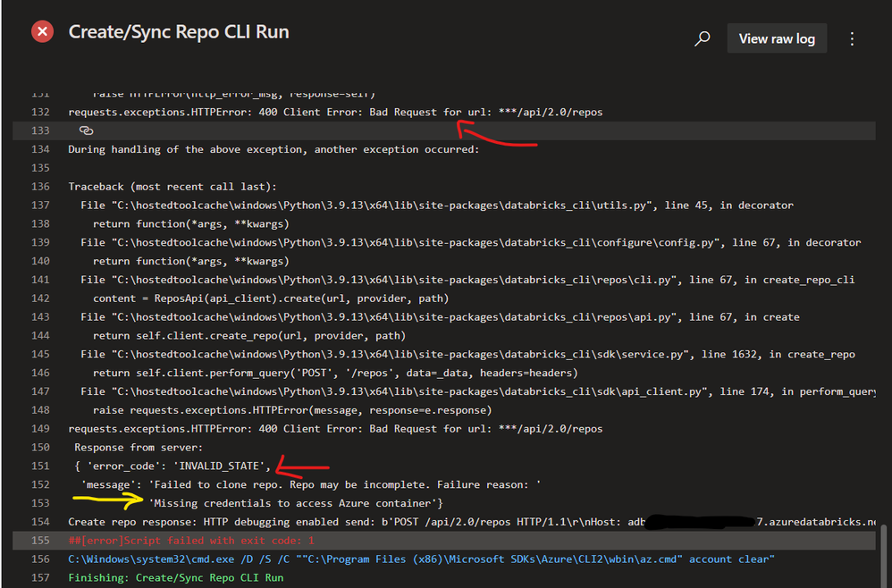Select the 'Traceback (most recent call last)' line
892x588 pixels.
173,187
